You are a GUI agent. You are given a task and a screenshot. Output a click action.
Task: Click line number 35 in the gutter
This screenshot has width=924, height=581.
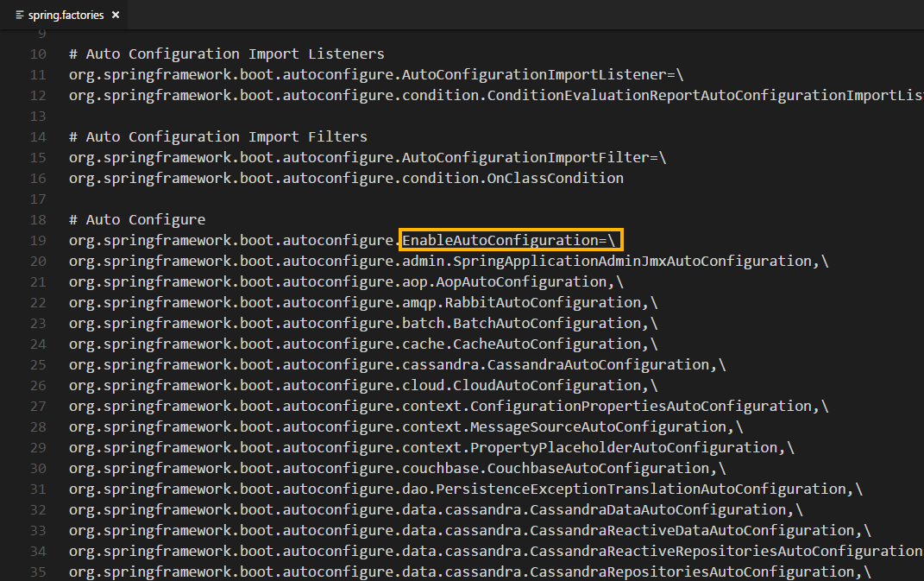coord(38,572)
